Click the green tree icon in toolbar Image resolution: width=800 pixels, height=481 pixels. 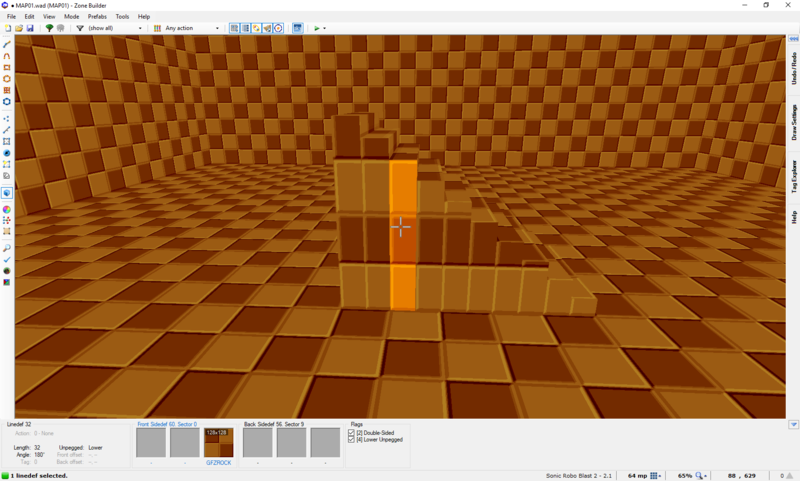(49, 28)
